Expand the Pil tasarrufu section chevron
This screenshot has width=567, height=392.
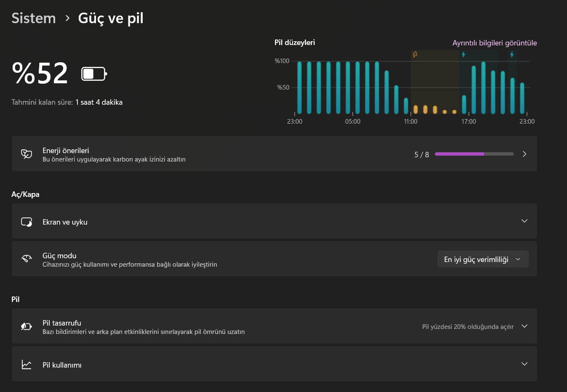[524, 326]
